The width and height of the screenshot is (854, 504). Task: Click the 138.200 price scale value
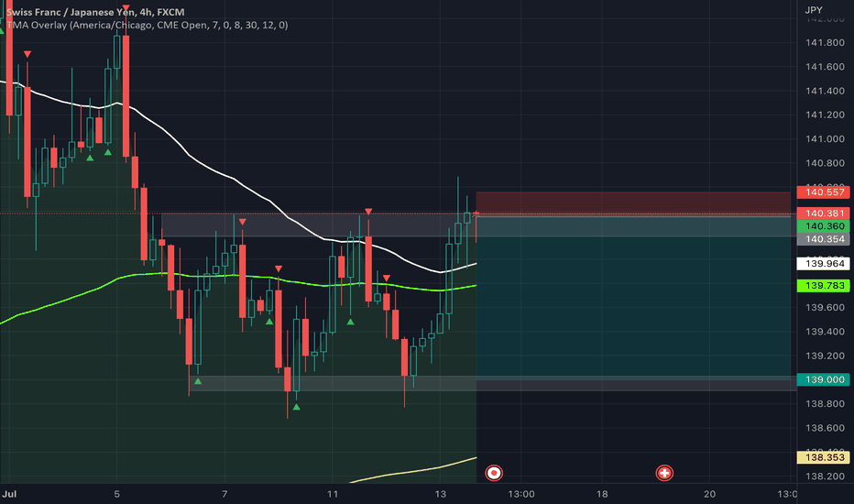pyautogui.click(x=825, y=477)
